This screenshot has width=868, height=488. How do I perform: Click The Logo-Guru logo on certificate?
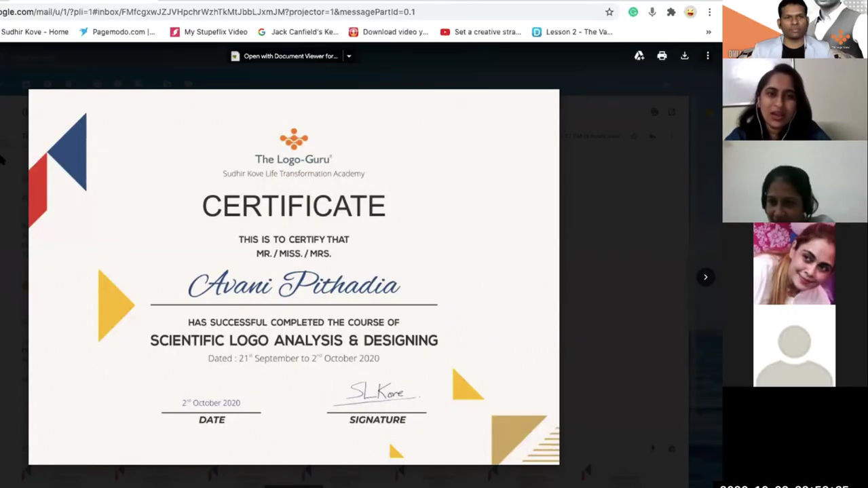[x=294, y=147]
